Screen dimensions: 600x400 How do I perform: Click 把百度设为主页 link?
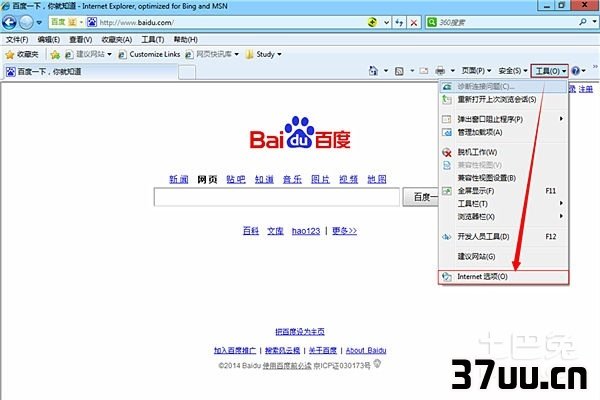(x=300, y=331)
